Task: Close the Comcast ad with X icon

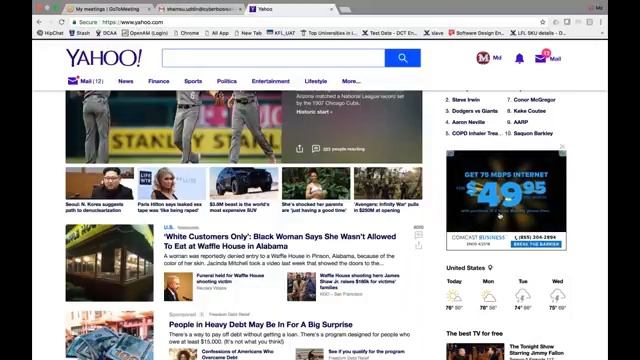Action: coord(562,147)
